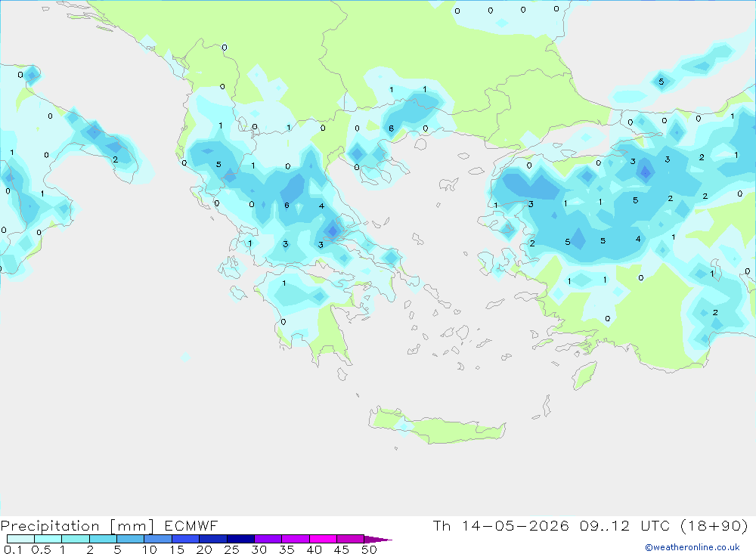Click the 5–10 mm legend color swatch
This screenshot has width=756, height=554.
131,539
